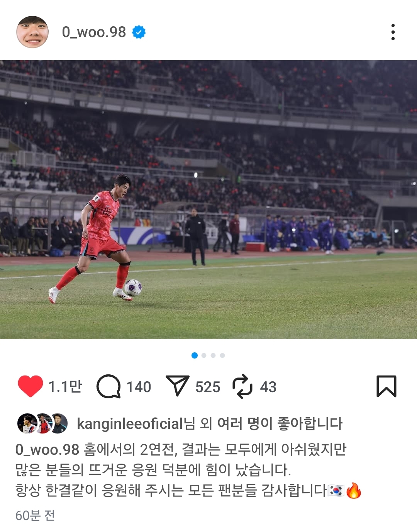Open comments with the speech bubble icon
The height and width of the screenshot is (532, 417).
(x=108, y=386)
